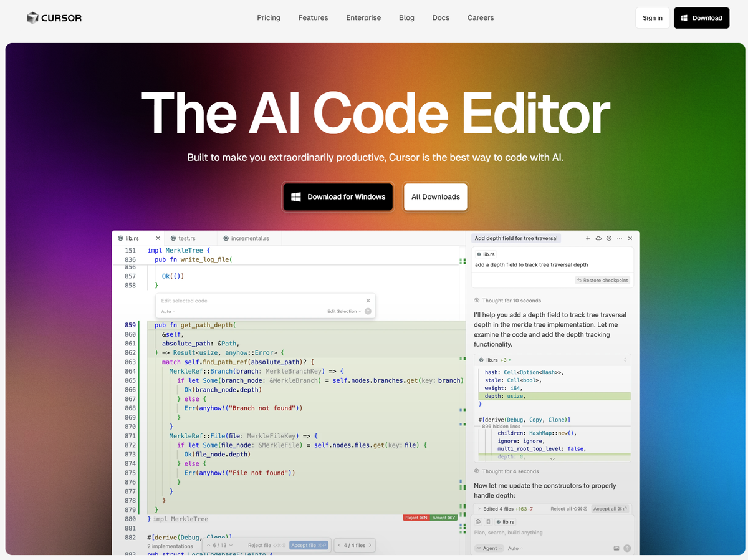Expand Thought for 4 seconds

[x=507, y=471]
